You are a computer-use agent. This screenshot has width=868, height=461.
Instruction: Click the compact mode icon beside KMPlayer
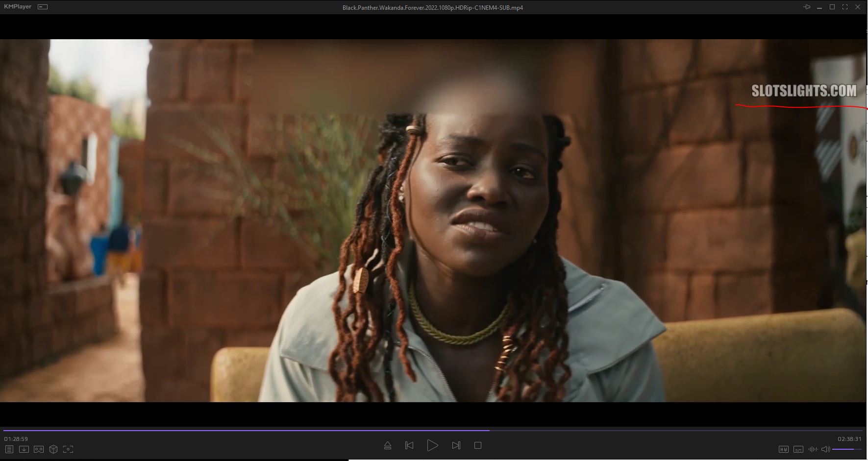pyautogui.click(x=43, y=7)
